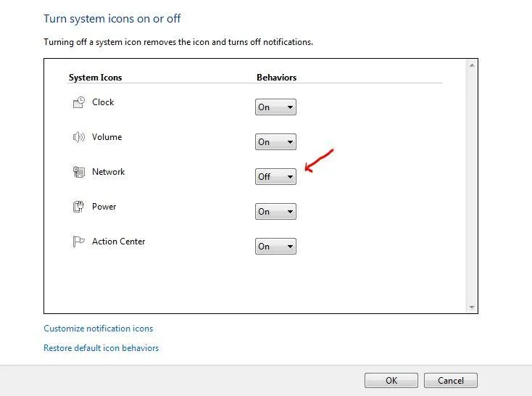Screen dimensions: 532x396
Task: Select the Action Center label text
Action: tap(118, 242)
